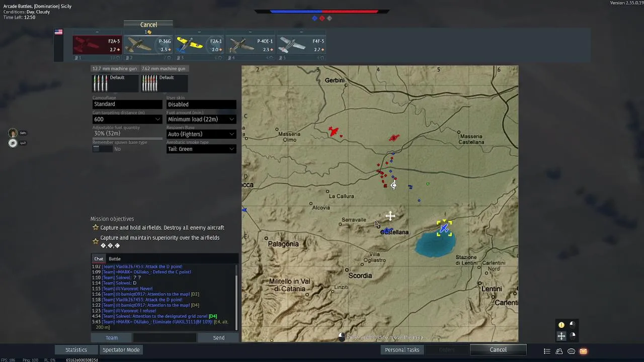
Task: Click the first objective star icon
Action: 96,228
